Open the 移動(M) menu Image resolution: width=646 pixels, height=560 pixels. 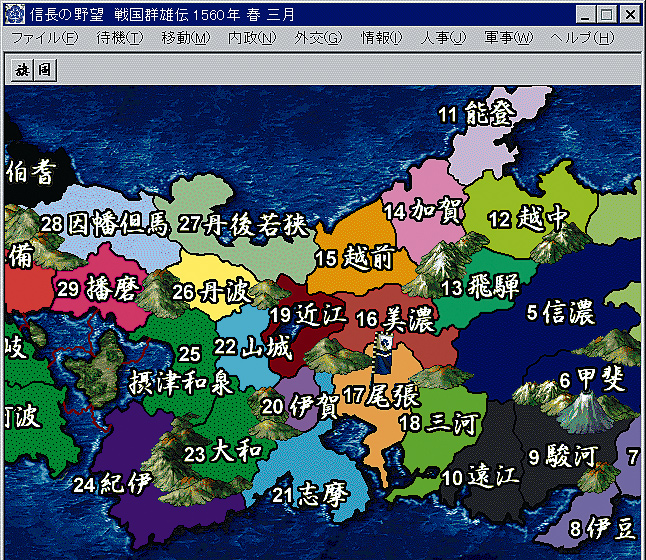tap(185, 38)
